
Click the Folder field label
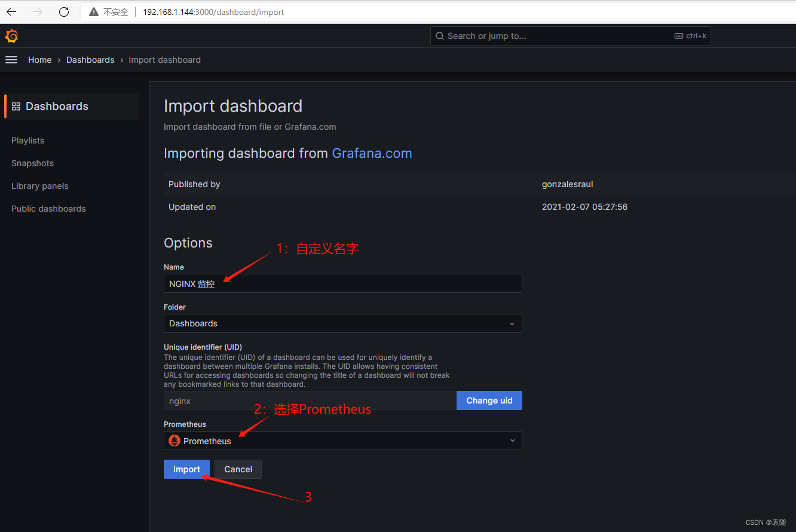(x=174, y=307)
